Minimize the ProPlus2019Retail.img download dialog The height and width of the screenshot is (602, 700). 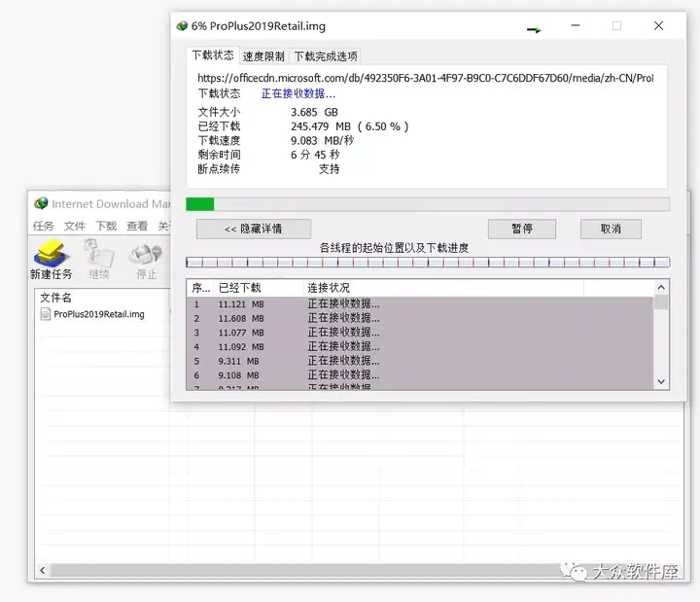point(576,26)
